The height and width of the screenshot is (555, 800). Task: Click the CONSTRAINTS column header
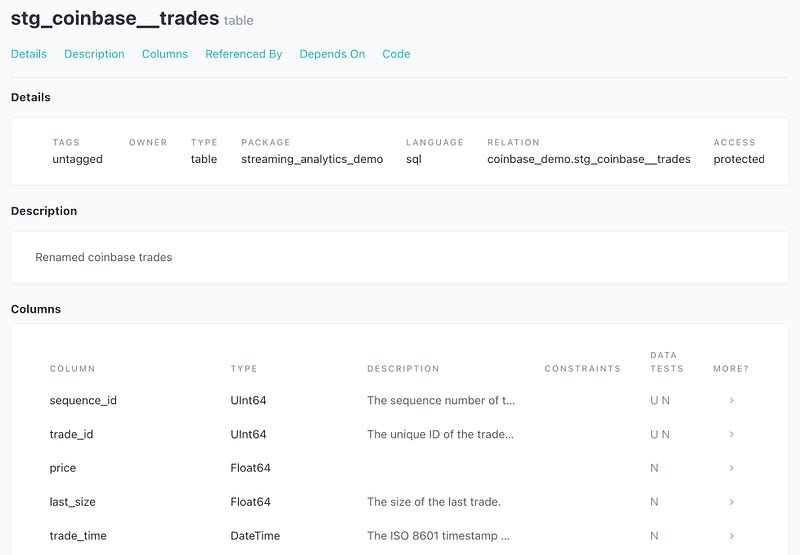coord(583,368)
